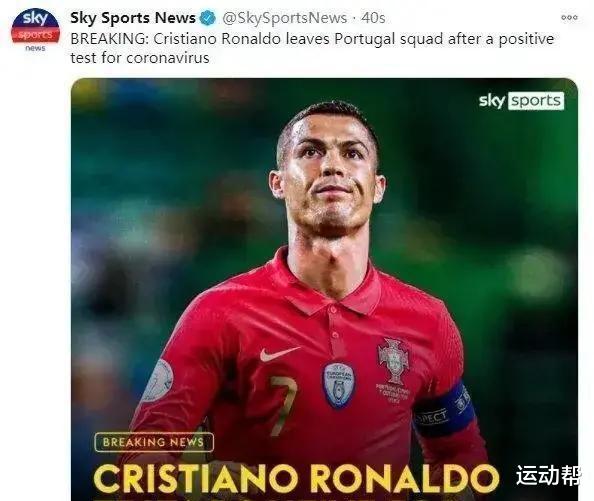This screenshot has height=501, width=594.
Task: Open the three-dot more options menu
Action: point(569,17)
